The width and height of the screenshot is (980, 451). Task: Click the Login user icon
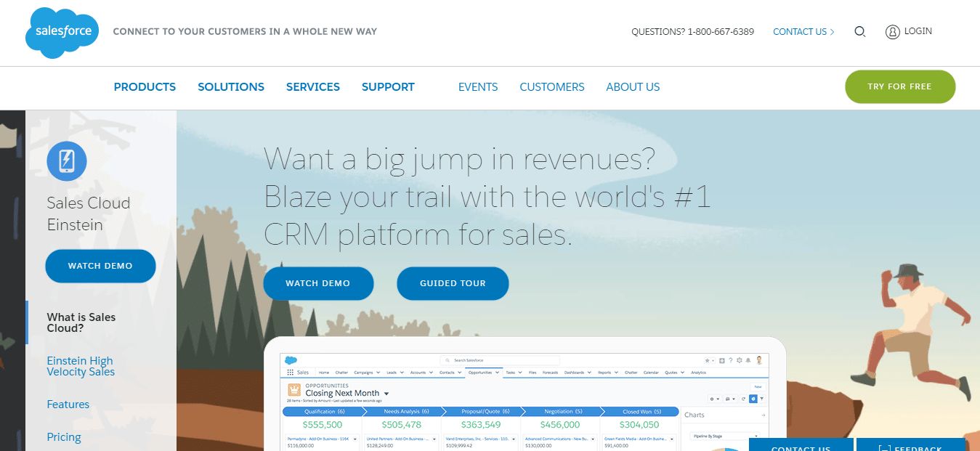(893, 32)
